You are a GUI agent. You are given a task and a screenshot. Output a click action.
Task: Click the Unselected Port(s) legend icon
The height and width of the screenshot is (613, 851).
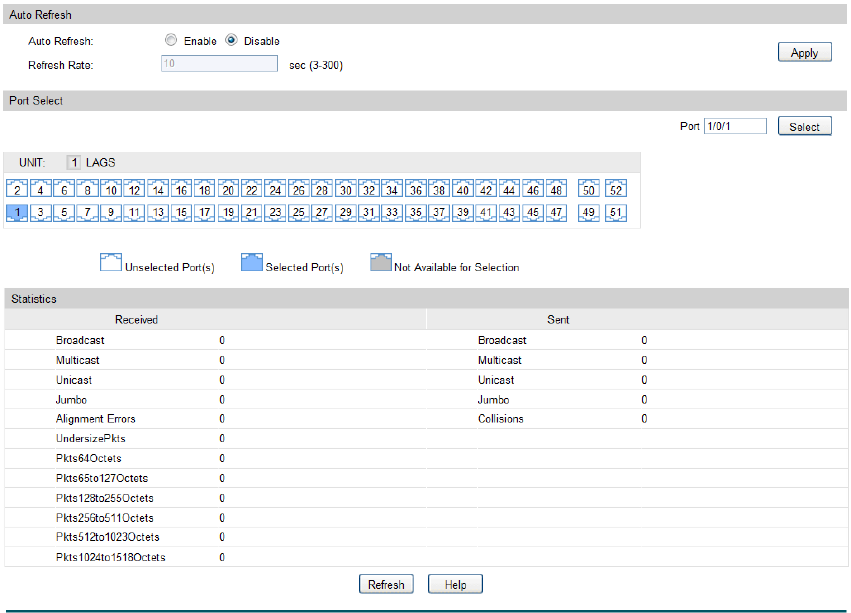point(111,262)
